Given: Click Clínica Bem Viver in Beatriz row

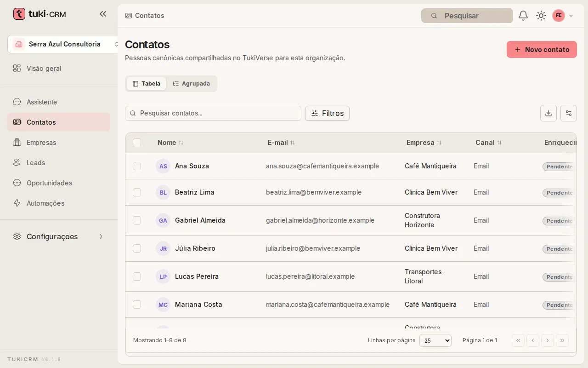Looking at the screenshot, I should 431,192.
